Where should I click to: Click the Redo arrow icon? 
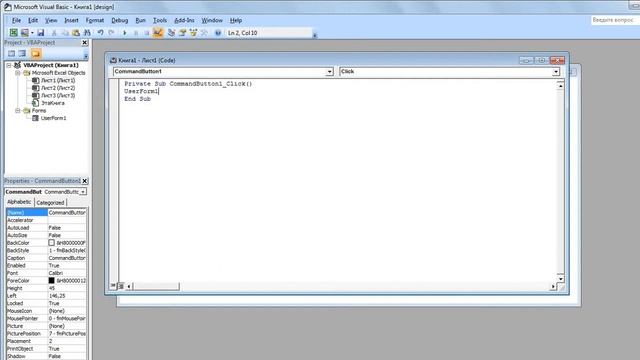[111, 33]
